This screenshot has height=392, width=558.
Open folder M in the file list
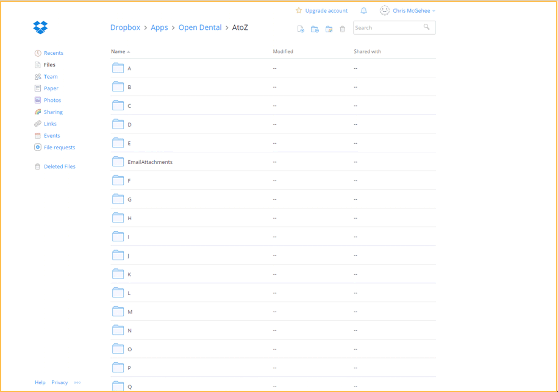point(130,312)
